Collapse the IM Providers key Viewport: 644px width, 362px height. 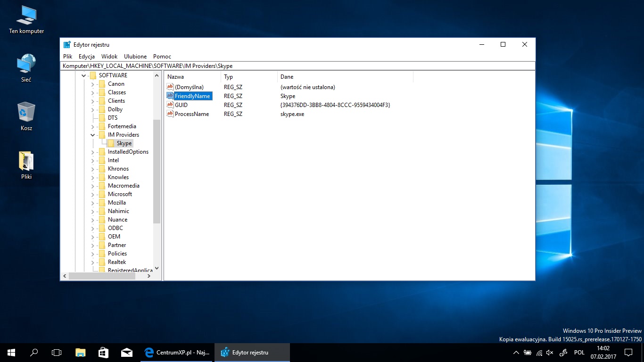[92, 135]
